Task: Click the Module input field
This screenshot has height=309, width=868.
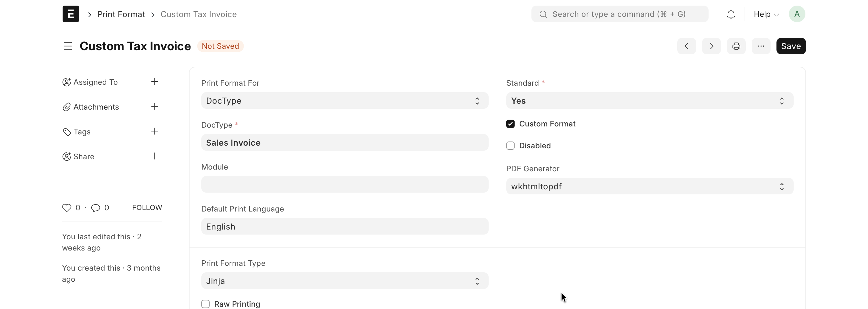Action: coord(344,185)
